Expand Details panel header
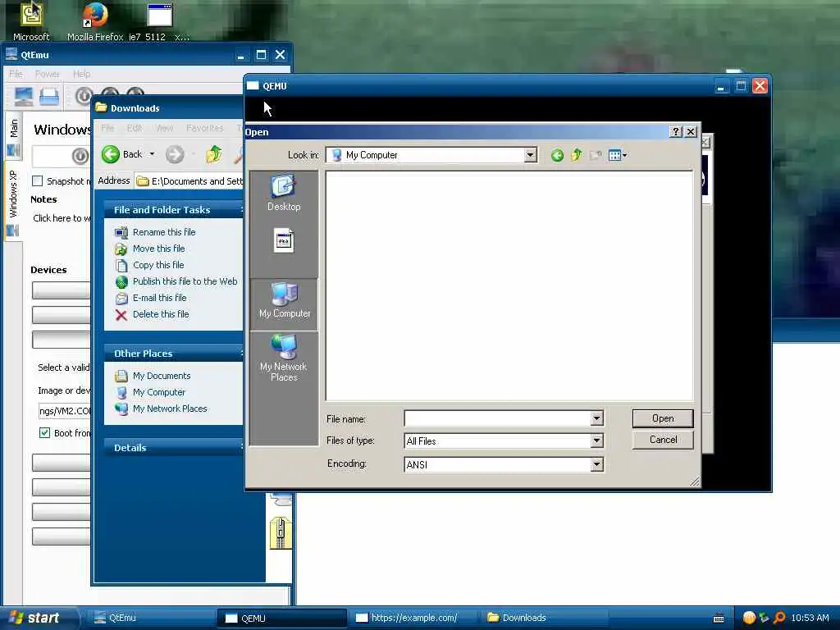840x630 pixels. 174,447
